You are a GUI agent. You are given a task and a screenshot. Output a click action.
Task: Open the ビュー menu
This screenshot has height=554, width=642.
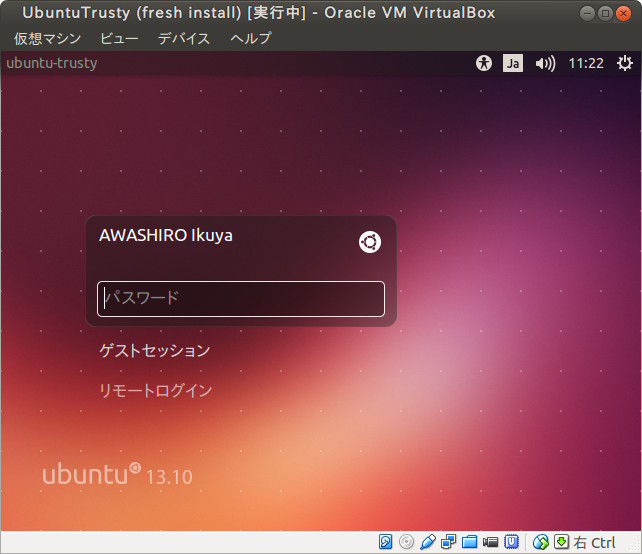[x=119, y=38]
